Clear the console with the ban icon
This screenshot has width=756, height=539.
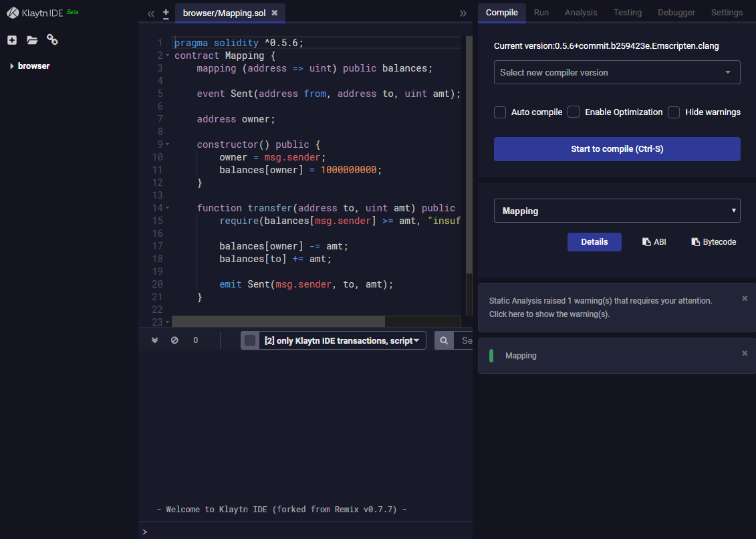coord(174,340)
